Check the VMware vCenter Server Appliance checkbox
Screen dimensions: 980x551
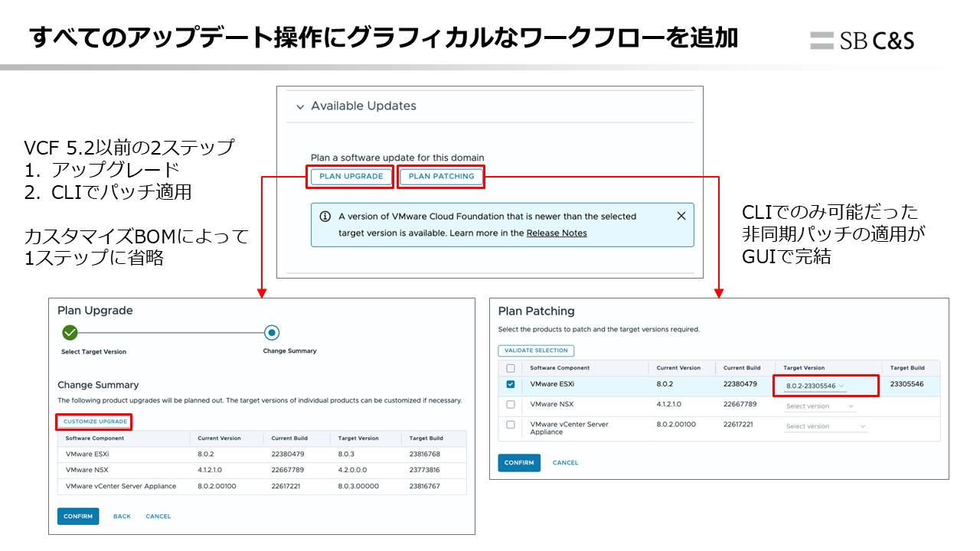pyautogui.click(x=511, y=425)
